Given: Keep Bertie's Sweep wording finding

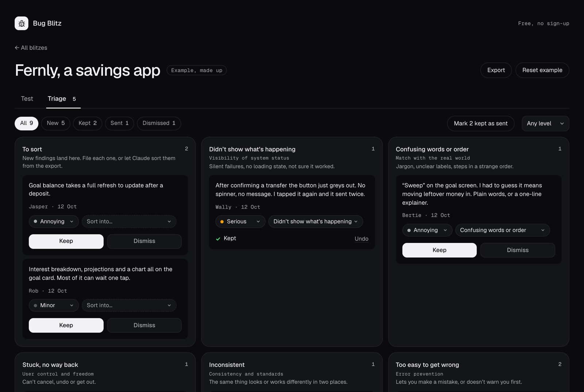Looking at the screenshot, I should click(439, 251).
